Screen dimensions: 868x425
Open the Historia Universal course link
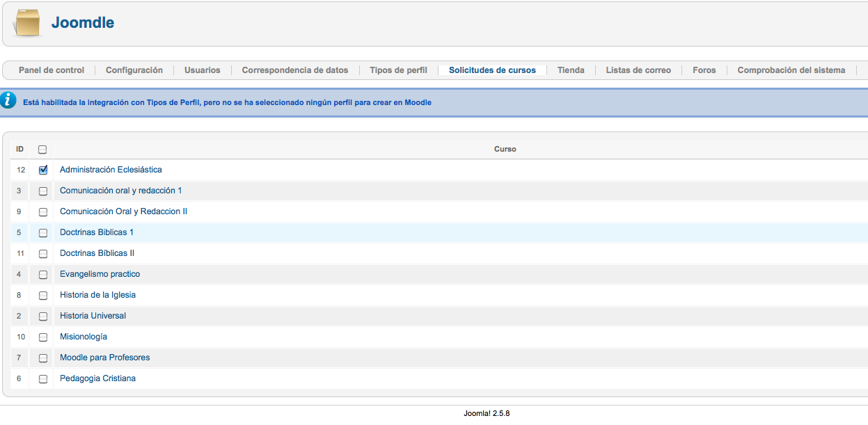pyautogui.click(x=93, y=316)
